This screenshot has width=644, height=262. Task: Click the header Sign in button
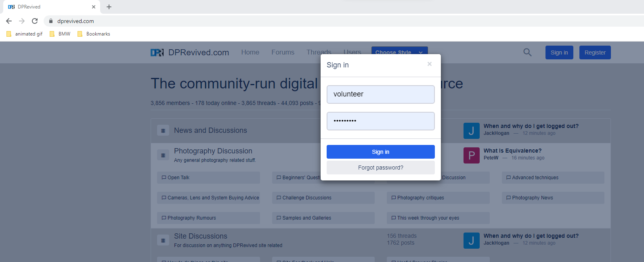pyautogui.click(x=559, y=52)
